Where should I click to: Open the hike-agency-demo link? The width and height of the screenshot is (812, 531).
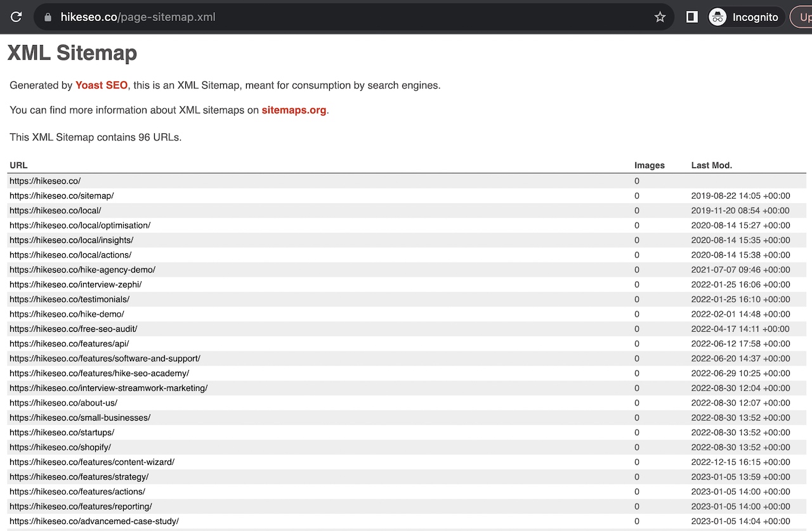point(82,270)
